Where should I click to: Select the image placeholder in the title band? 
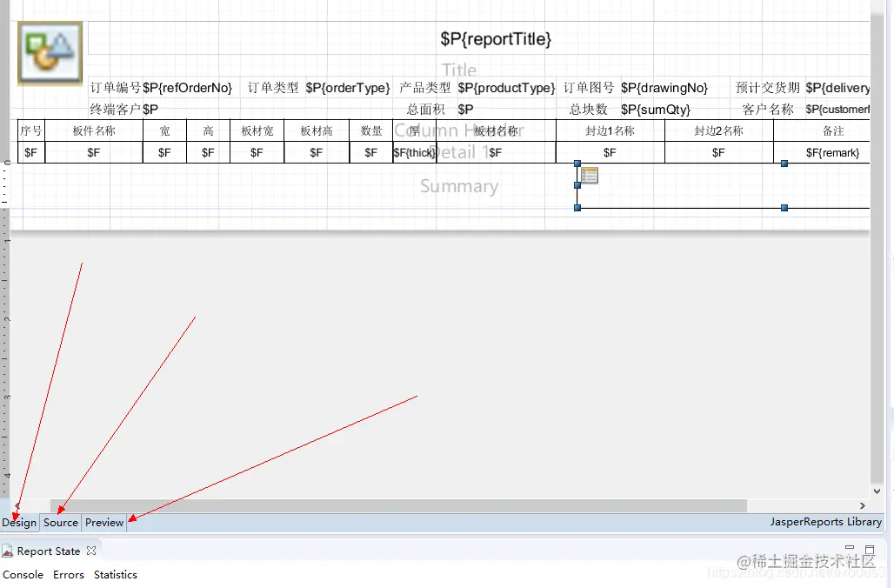point(50,54)
